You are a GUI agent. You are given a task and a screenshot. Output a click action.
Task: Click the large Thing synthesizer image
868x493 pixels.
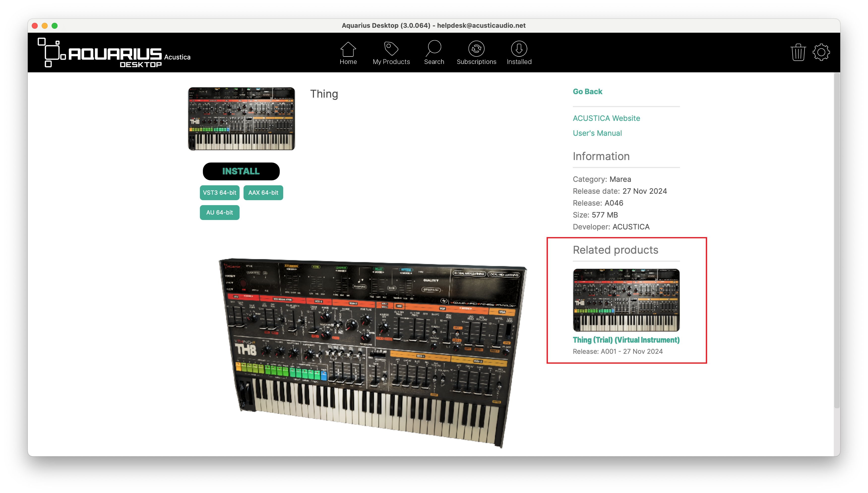pyautogui.click(x=372, y=352)
